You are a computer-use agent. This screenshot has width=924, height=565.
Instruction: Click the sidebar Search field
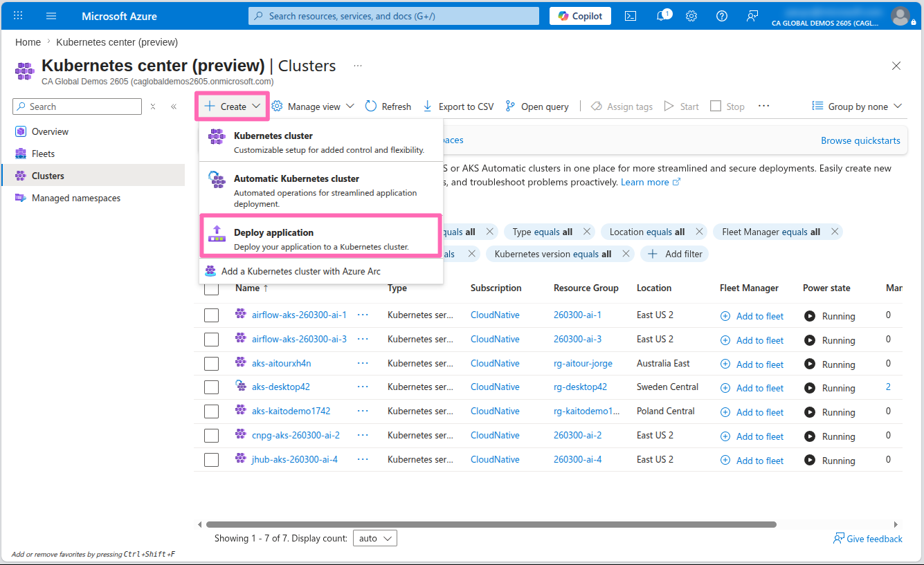tap(78, 106)
